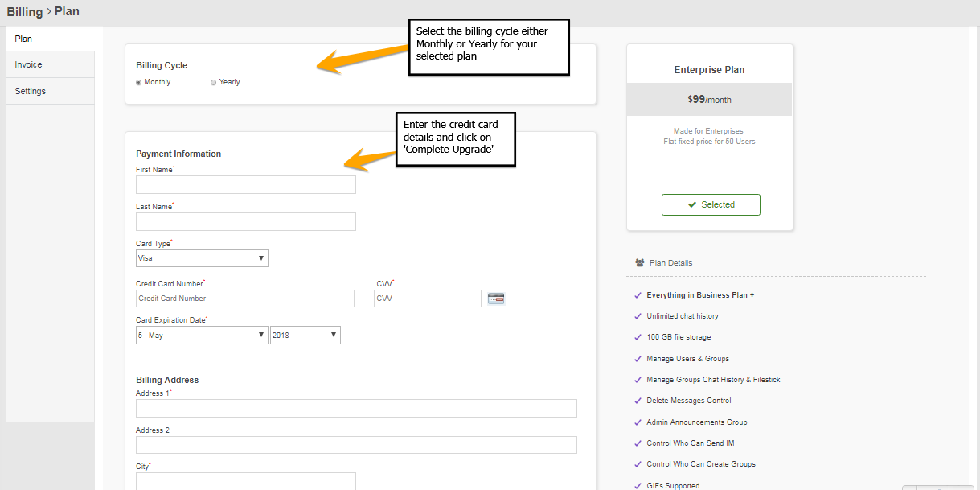Click 'Delete Messages Control' feature text

click(689, 401)
